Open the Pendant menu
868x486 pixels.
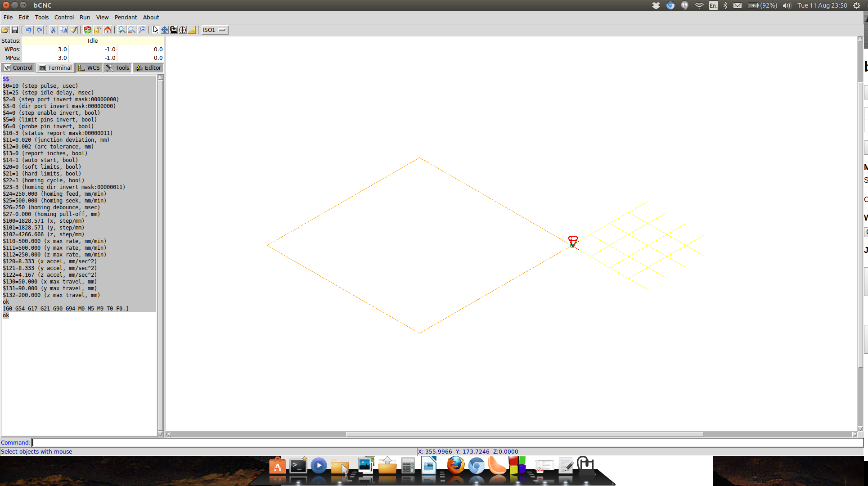(126, 17)
